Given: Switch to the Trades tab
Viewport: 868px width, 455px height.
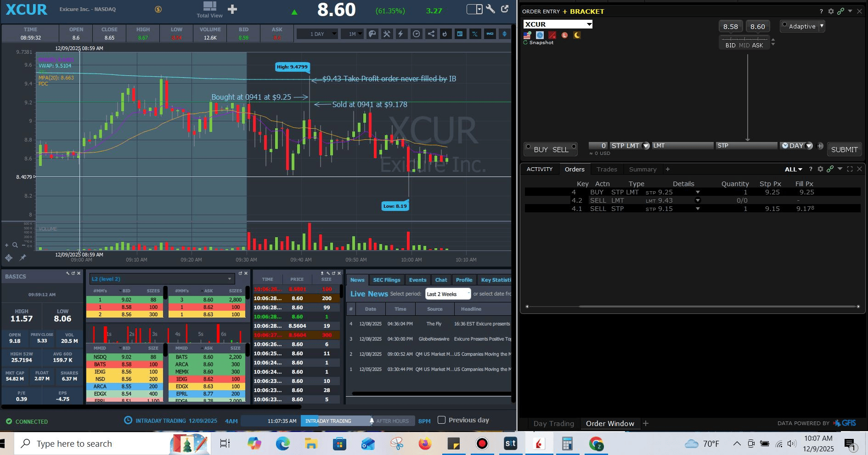Looking at the screenshot, I should pyautogui.click(x=606, y=169).
